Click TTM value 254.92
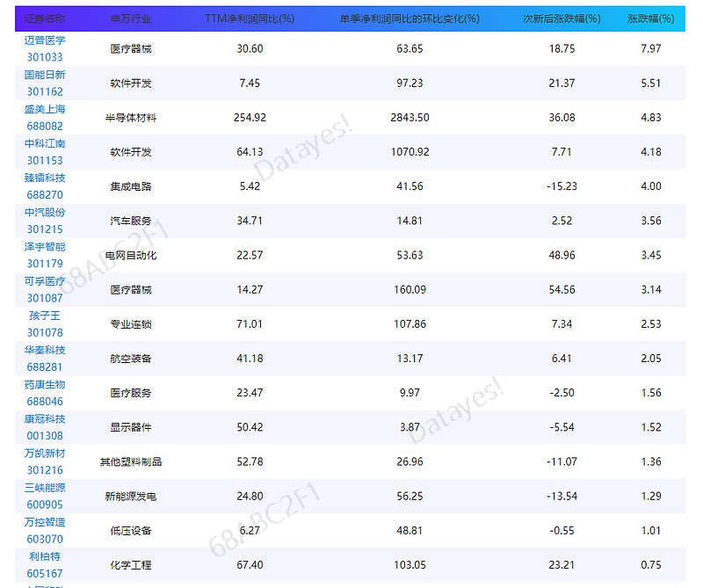The width and height of the screenshot is (703, 588). (250, 118)
